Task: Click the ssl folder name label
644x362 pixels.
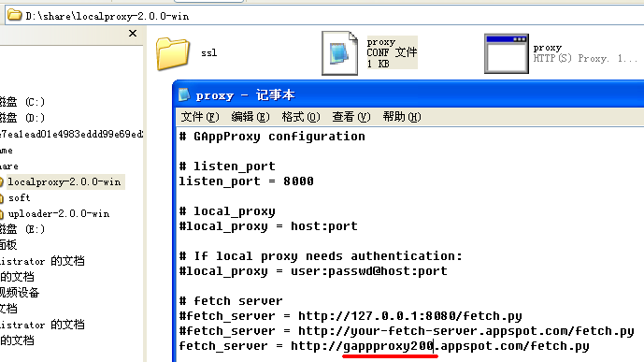Action: click(x=209, y=53)
